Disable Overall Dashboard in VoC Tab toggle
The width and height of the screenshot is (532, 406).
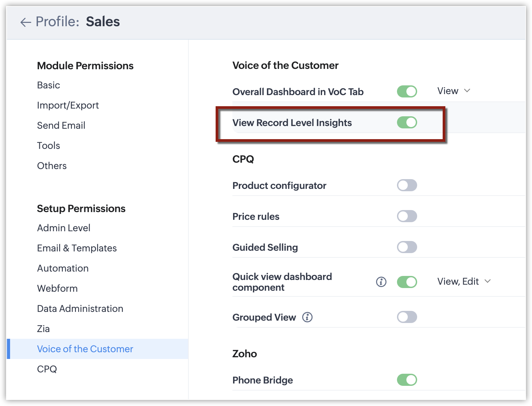[407, 91]
